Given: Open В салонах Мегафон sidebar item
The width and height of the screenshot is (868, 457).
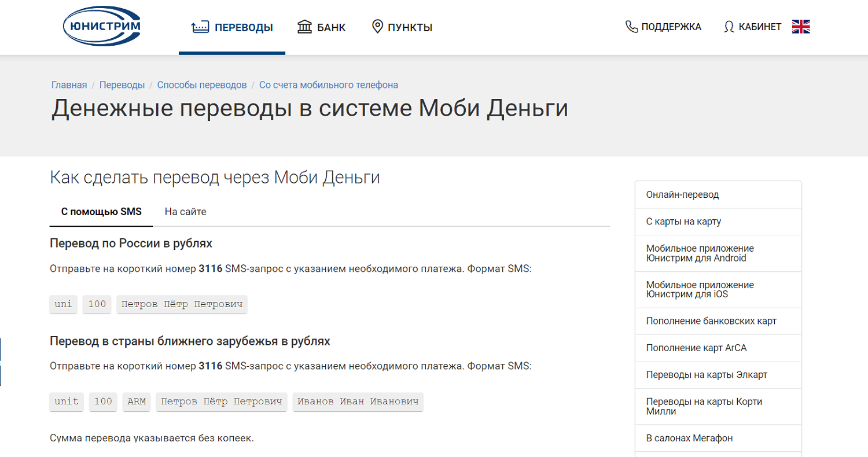Looking at the screenshot, I should pyautogui.click(x=718, y=438).
